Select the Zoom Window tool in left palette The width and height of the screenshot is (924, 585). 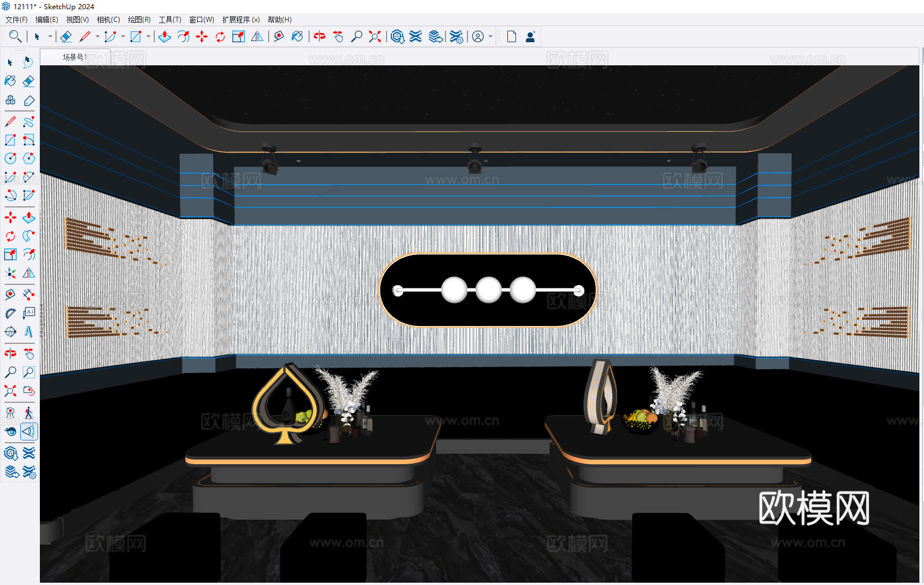28,372
